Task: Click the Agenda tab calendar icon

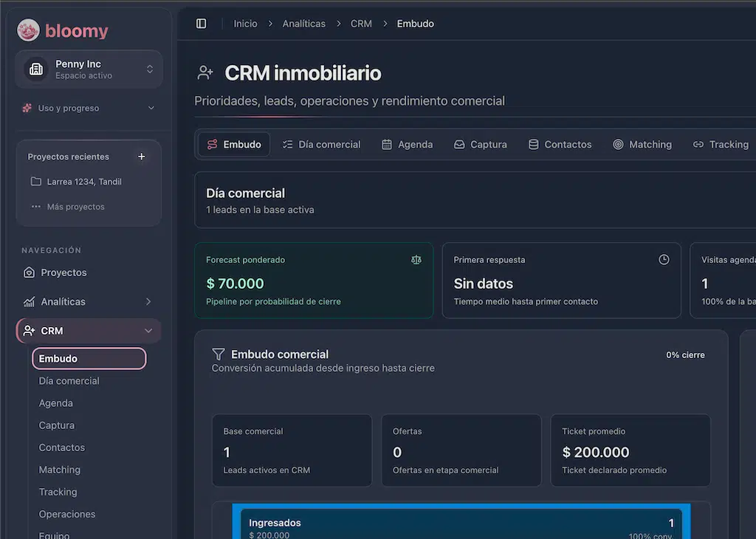Action: point(387,145)
